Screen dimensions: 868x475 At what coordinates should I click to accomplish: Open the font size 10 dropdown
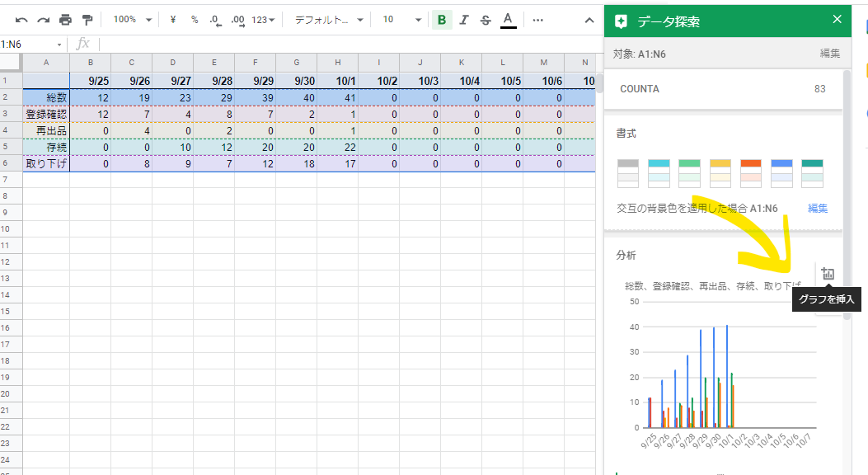pyautogui.click(x=402, y=20)
